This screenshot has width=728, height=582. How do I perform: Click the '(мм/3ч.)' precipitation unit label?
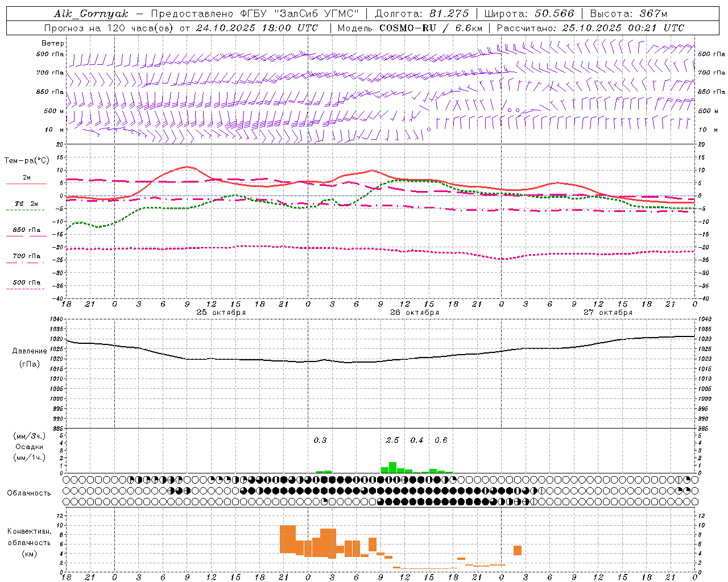pos(30,436)
